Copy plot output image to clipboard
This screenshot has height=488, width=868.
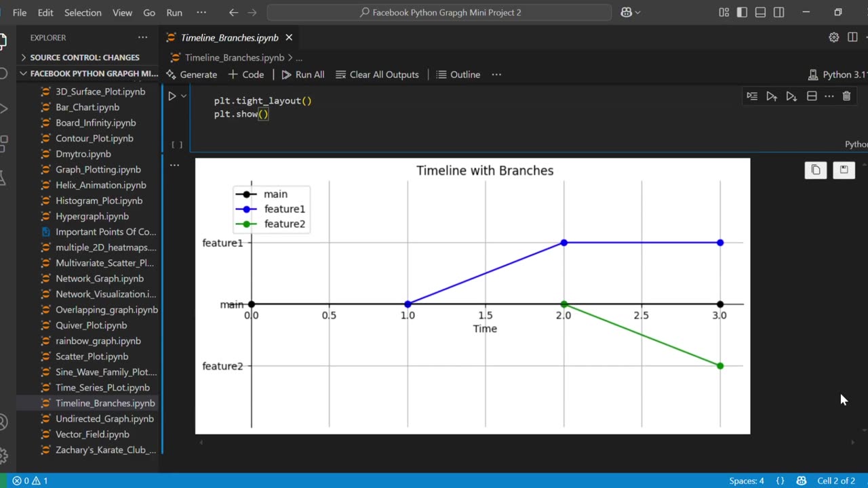pos(816,170)
